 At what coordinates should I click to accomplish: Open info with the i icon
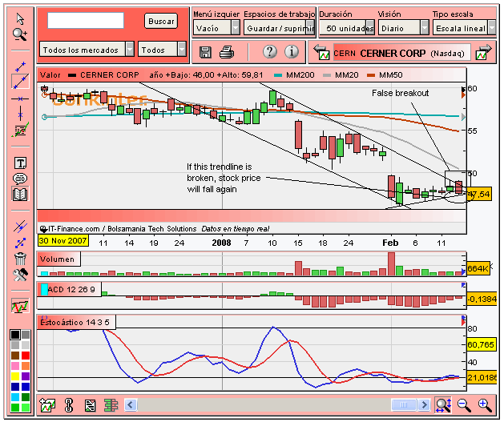click(x=292, y=51)
